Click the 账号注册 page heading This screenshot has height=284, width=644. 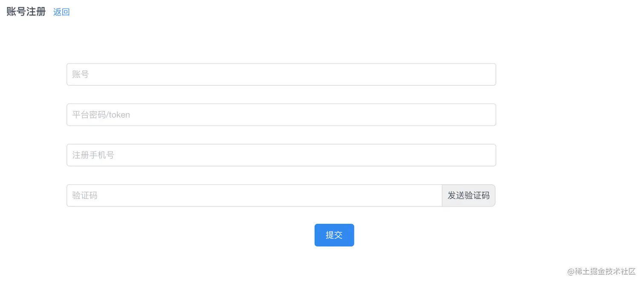point(26,12)
